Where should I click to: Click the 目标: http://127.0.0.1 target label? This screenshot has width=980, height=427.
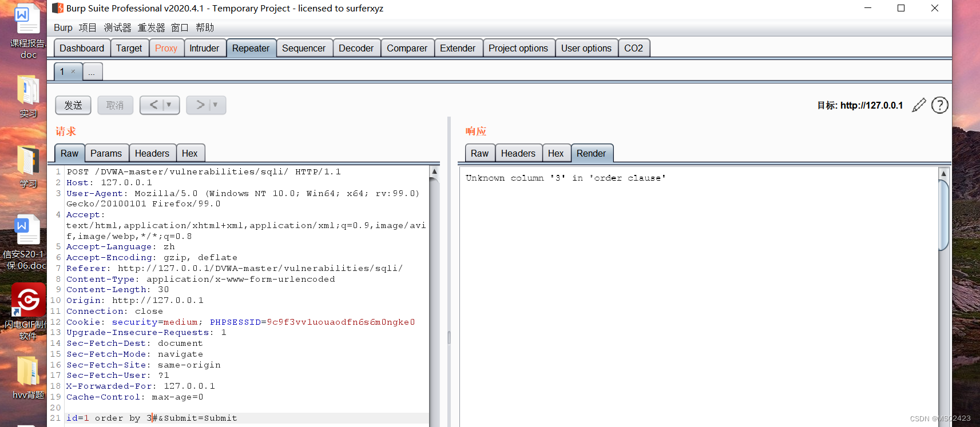point(860,105)
